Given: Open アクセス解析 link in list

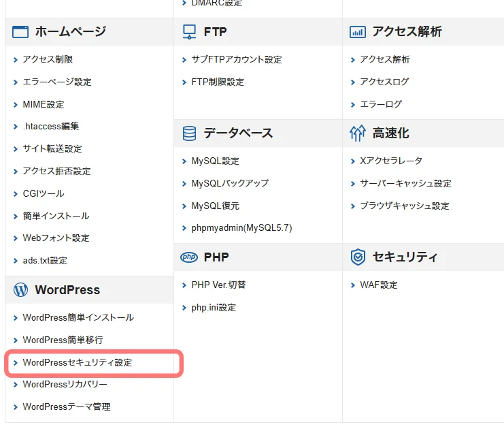Looking at the screenshot, I should pos(385,59).
